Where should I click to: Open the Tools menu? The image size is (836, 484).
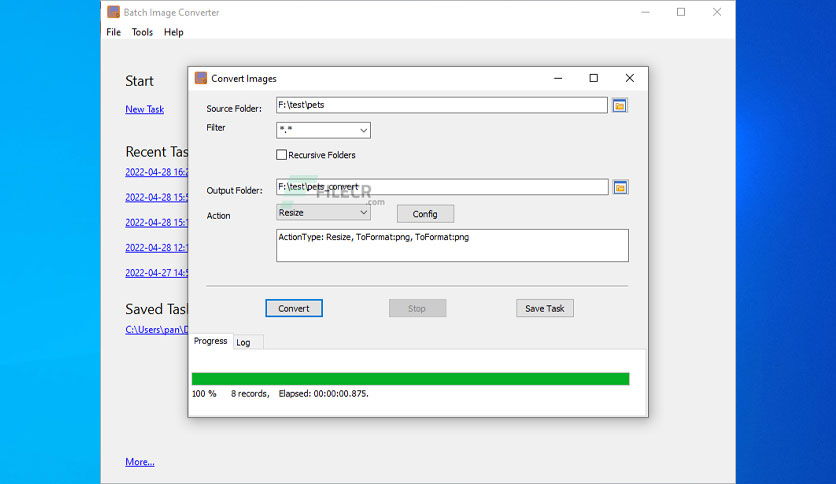tap(142, 32)
